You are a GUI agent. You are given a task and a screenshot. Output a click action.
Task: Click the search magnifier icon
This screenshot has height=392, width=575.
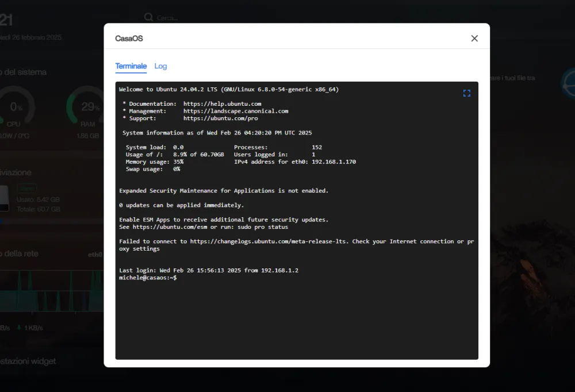tap(149, 18)
